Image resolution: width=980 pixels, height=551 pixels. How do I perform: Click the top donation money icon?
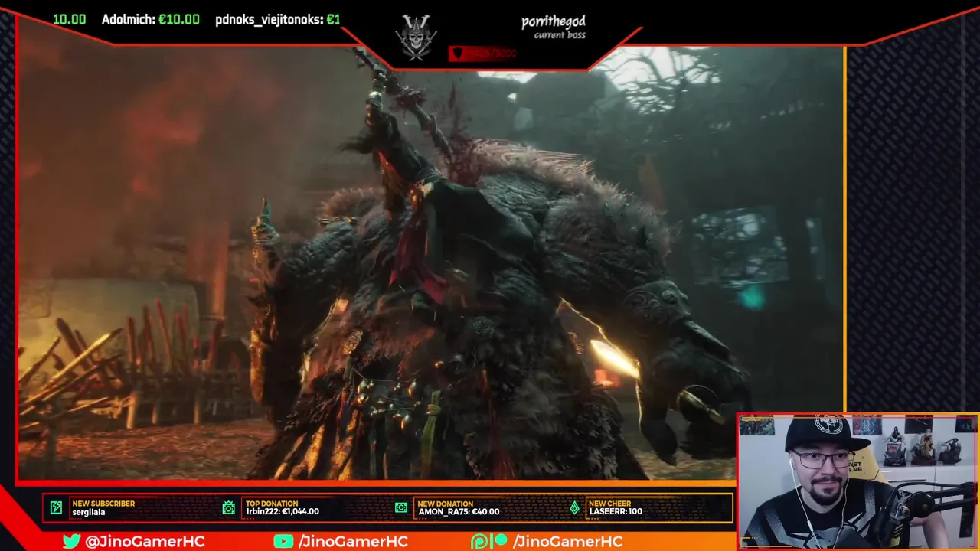[x=228, y=507]
